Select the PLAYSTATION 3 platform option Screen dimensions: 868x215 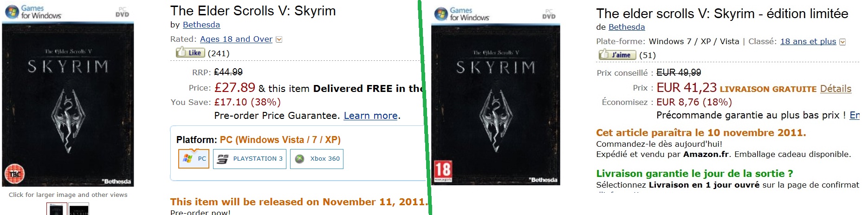pos(250,159)
